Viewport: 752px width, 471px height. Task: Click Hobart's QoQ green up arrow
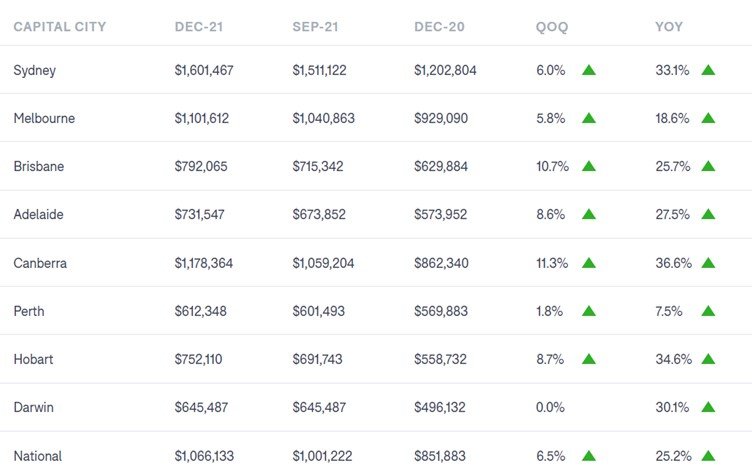click(x=588, y=359)
